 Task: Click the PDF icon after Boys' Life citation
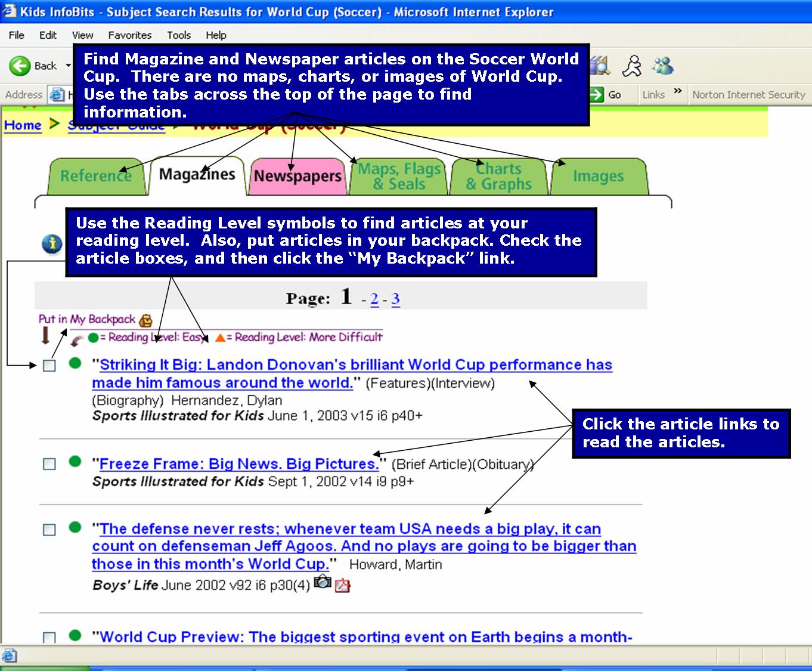click(x=342, y=585)
